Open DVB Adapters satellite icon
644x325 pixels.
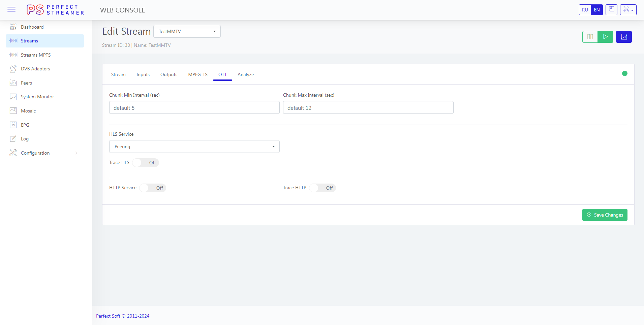[x=13, y=69]
